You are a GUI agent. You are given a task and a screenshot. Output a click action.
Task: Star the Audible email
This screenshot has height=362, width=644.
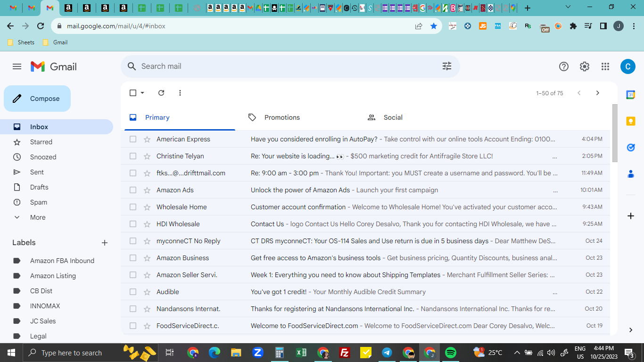pyautogui.click(x=147, y=292)
